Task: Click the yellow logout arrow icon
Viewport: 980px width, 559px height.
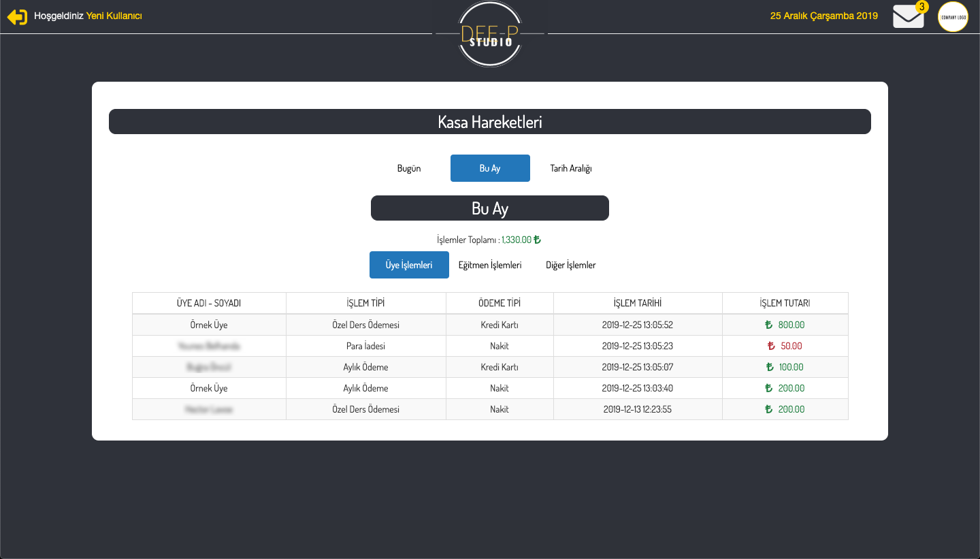Action: click(x=17, y=17)
